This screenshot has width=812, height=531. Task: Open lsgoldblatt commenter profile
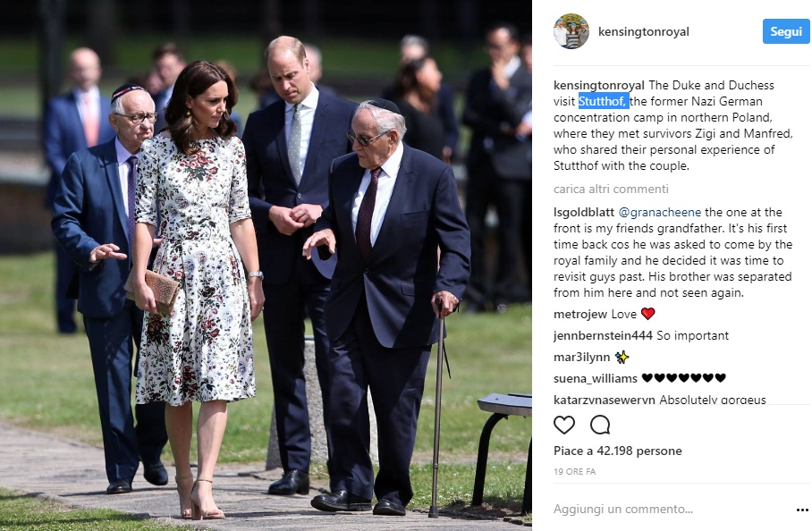(584, 212)
